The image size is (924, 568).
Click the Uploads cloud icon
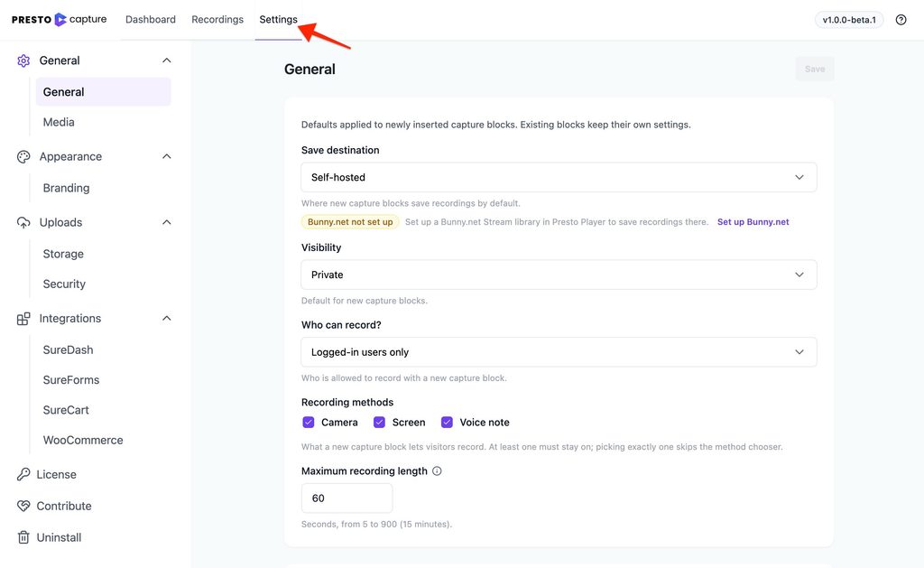pyautogui.click(x=23, y=222)
